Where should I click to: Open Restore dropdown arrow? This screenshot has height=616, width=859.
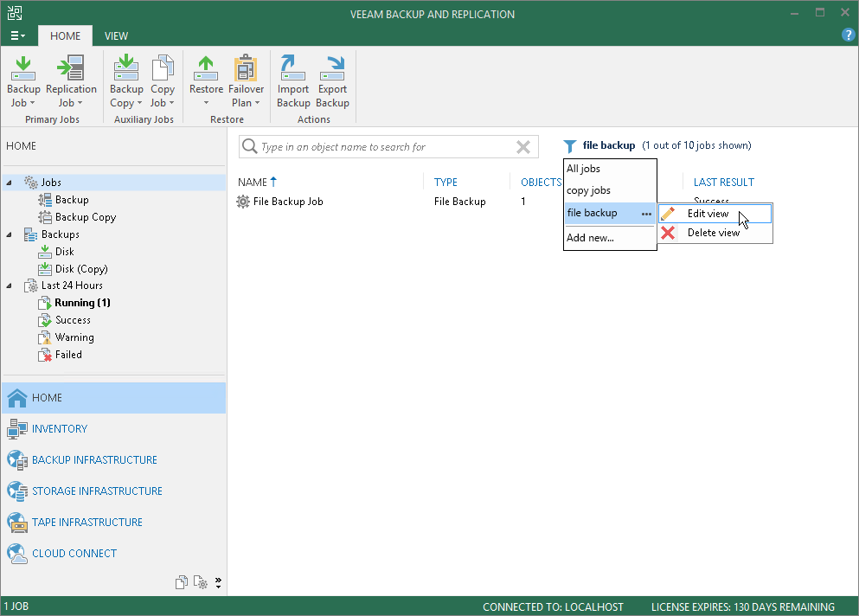coord(206,103)
